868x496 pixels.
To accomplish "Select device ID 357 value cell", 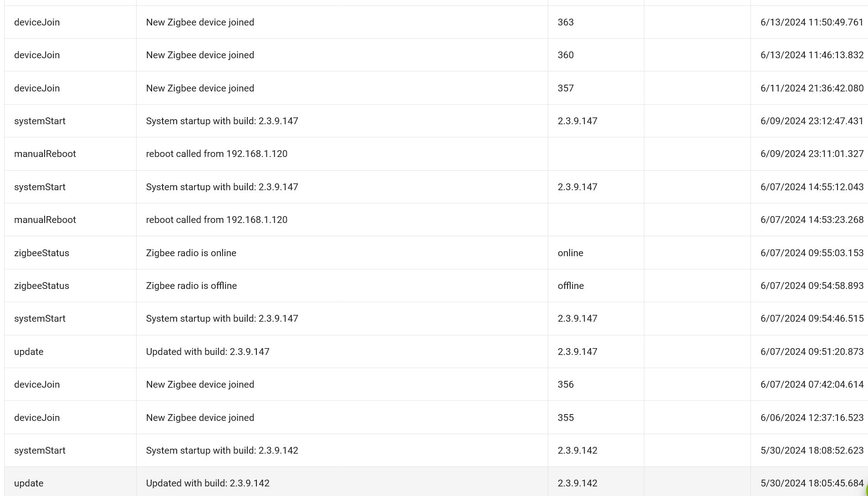I will pyautogui.click(x=566, y=88).
